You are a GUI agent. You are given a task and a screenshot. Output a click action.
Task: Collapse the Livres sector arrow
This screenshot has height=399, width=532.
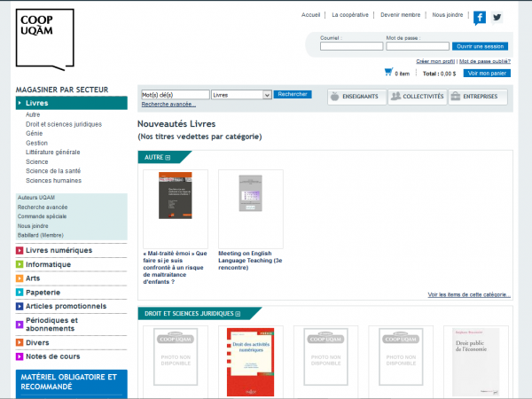pos(20,103)
